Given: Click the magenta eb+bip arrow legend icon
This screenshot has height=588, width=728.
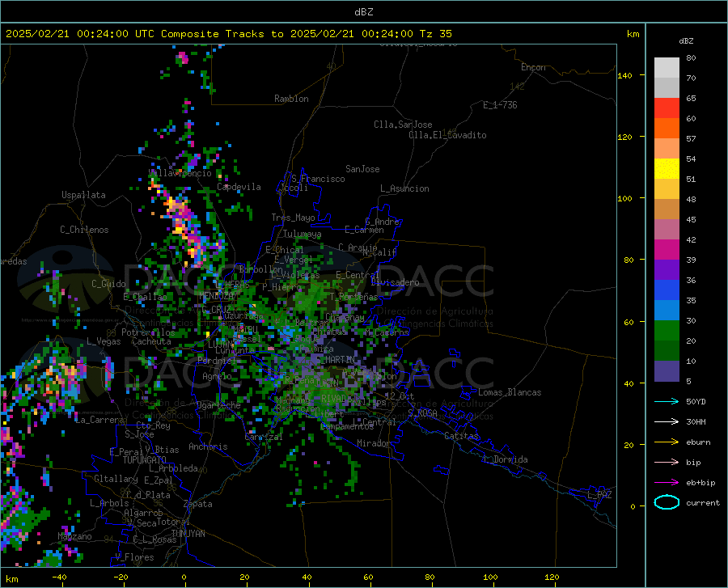Looking at the screenshot, I should pyautogui.click(x=667, y=482).
